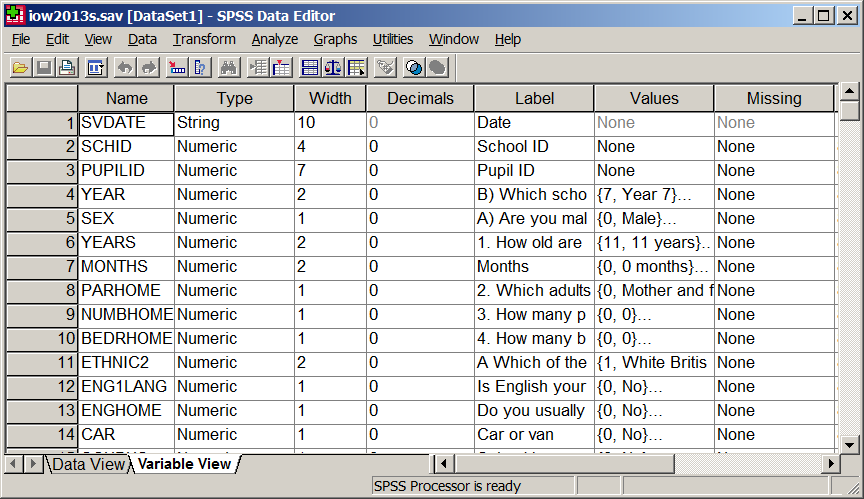Viewport: 864px width, 499px height.
Task: Open the Help menu
Action: coord(507,40)
